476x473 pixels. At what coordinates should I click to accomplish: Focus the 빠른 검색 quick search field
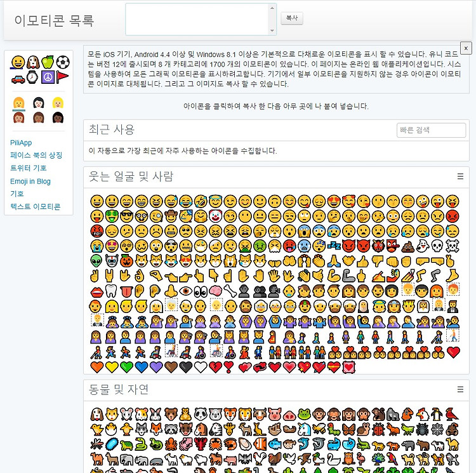[x=431, y=130]
